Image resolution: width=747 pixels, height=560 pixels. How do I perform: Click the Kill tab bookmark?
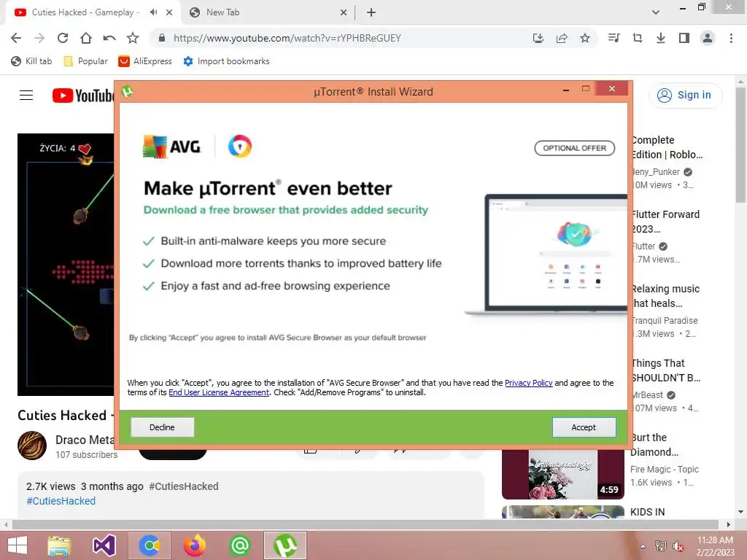pos(31,61)
